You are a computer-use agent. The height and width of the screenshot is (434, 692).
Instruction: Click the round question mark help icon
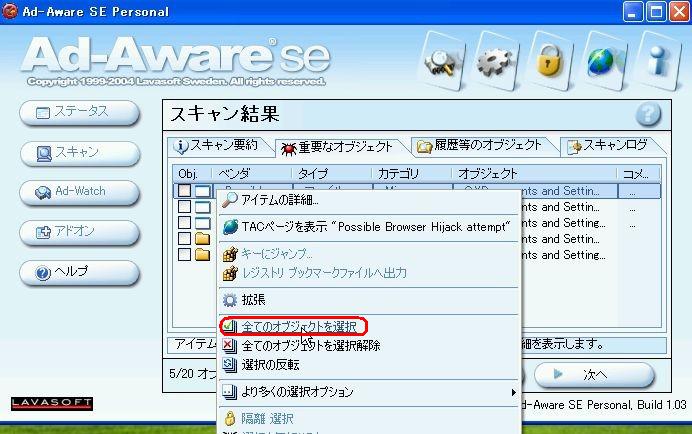[648, 114]
